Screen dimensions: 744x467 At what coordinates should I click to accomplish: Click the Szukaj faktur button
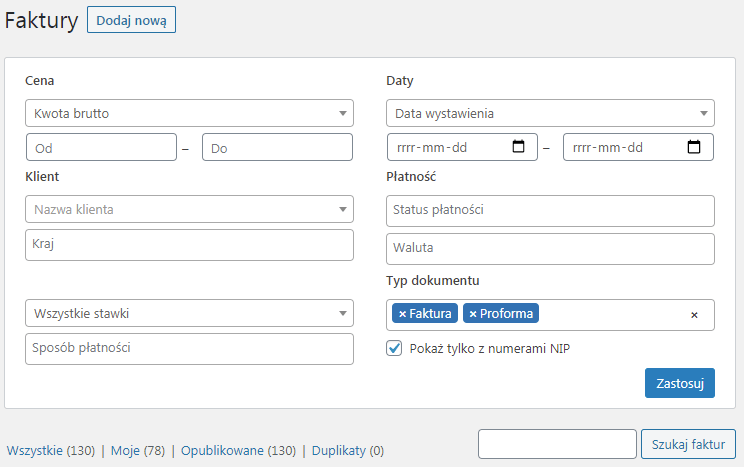(x=688, y=444)
